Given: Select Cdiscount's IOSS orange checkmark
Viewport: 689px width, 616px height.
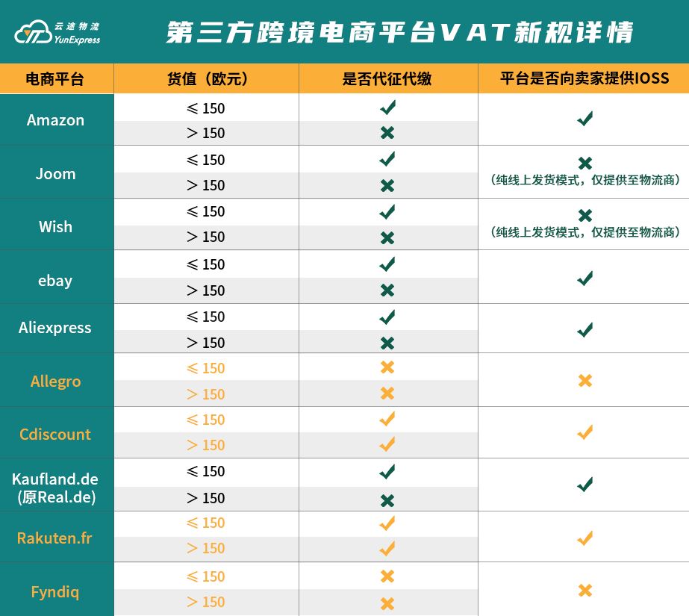Looking at the screenshot, I should (x=584, y=432).
